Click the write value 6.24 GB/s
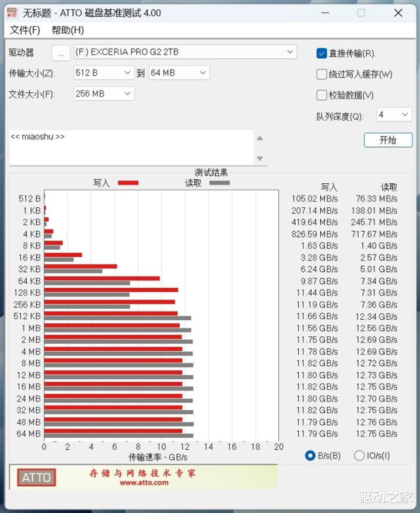Screen dimensions: 420x513 pyautogui.click(x=319, y=269)
